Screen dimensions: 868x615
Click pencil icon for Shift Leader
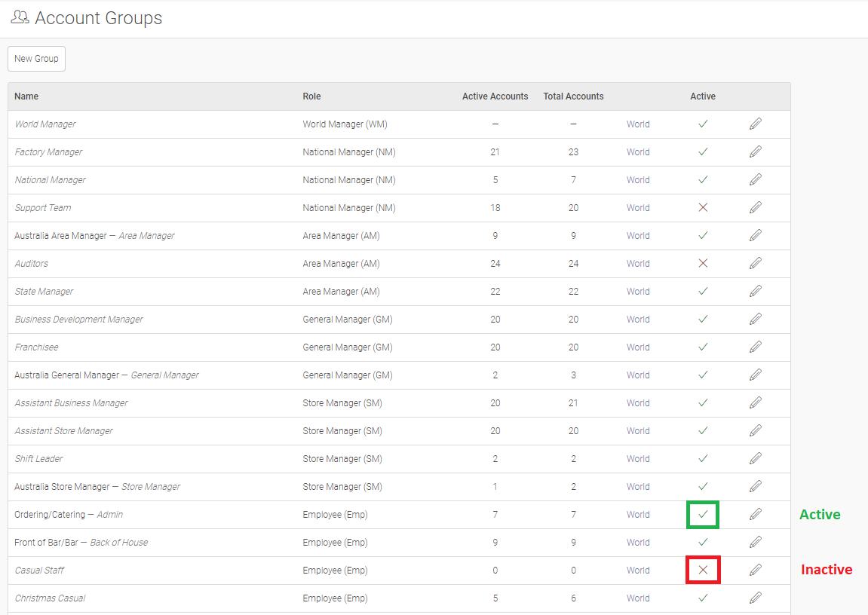click(x=756, y=458)
